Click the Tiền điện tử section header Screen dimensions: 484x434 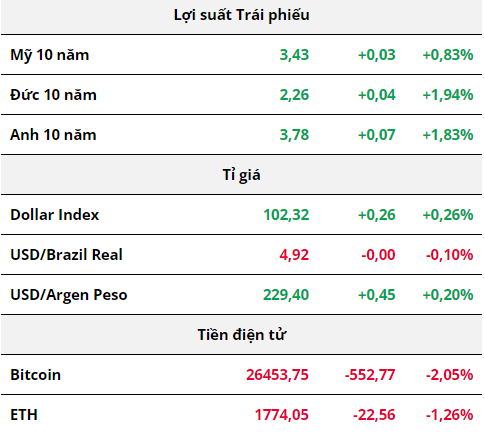pyautogui.click(x=242, y=335)
